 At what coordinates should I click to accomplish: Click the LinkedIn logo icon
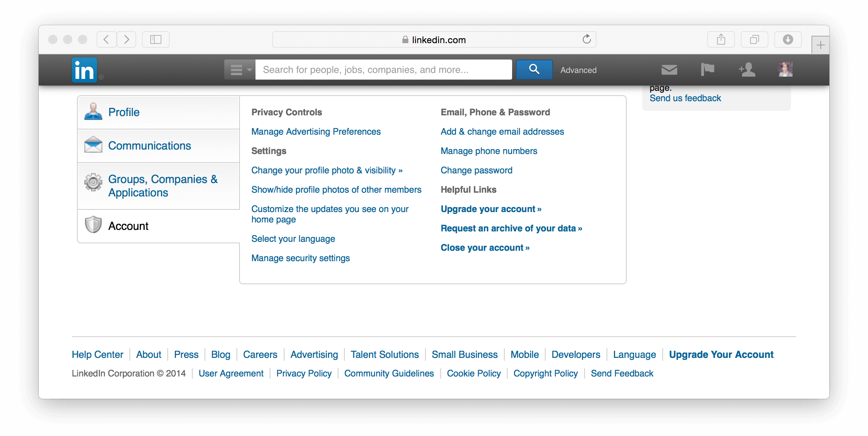tap(84, 70)
